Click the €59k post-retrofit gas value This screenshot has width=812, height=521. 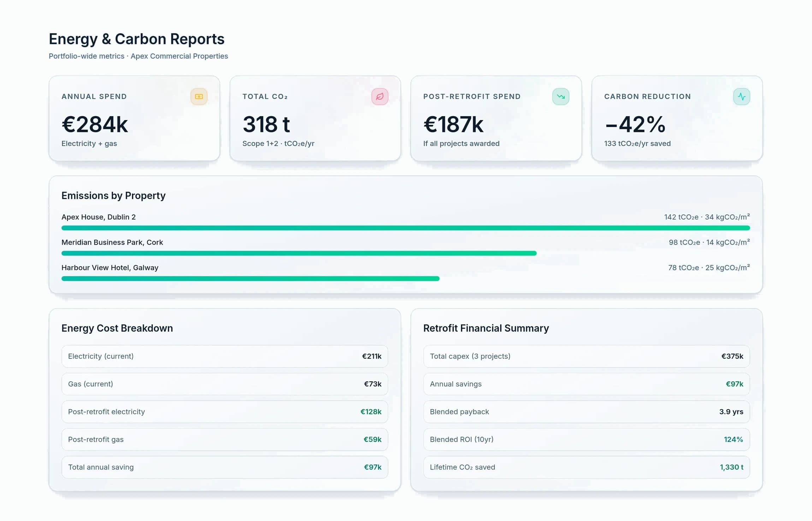[x=373, y=440]
